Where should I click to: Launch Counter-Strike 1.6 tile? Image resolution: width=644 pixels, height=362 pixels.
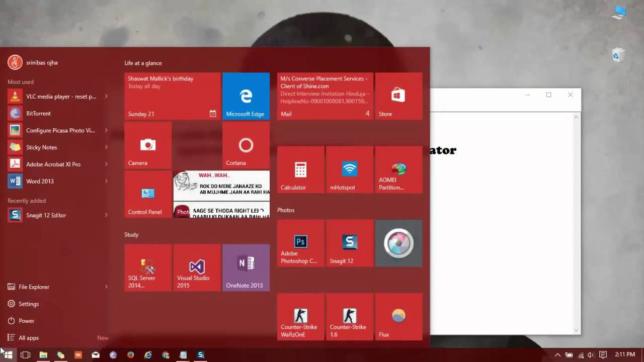(x=350, y=317)
